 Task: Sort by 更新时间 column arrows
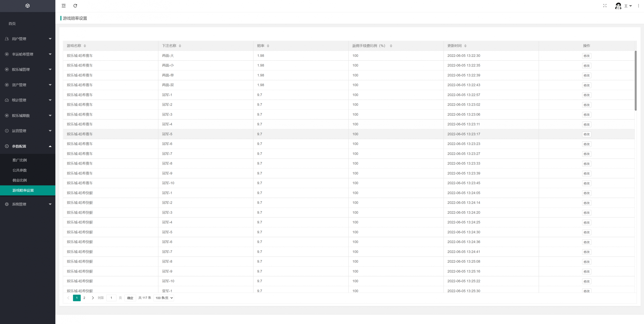pyautogui.click(x=465, y=46)
